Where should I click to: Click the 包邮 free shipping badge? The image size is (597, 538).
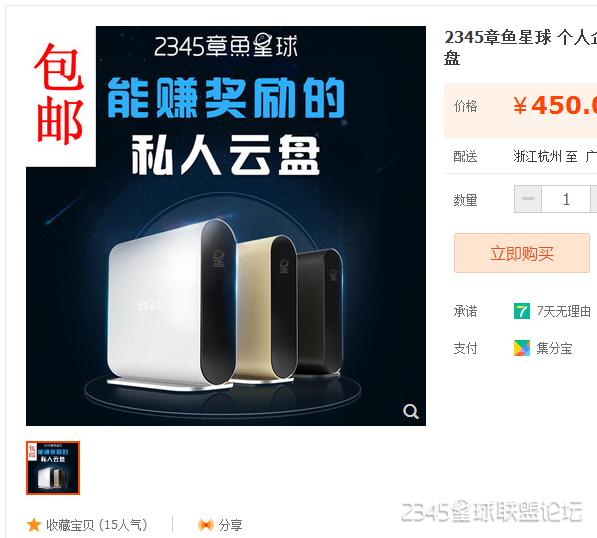(x=59, y=94)
